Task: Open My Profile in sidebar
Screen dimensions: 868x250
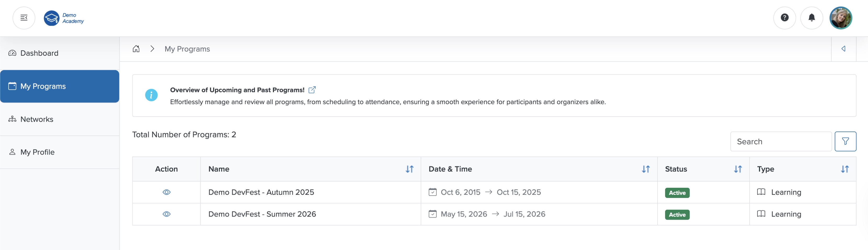Action: (x=37, y=152)
